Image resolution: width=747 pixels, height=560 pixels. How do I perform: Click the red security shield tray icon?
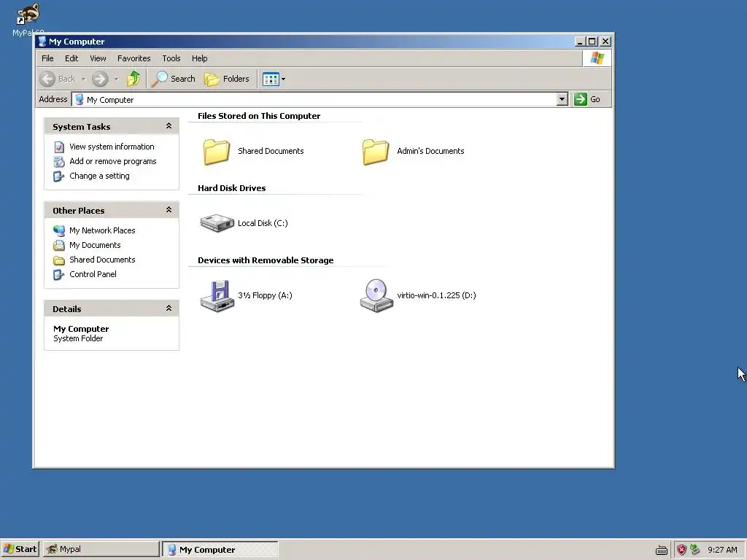[682, 550]
